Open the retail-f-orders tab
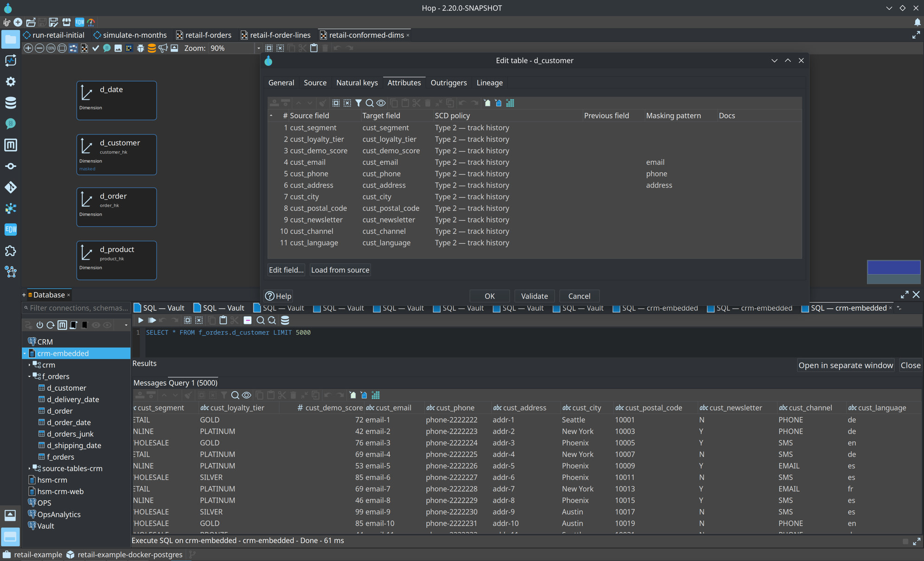Screen dimensions: 924x561 coord(204,35)
